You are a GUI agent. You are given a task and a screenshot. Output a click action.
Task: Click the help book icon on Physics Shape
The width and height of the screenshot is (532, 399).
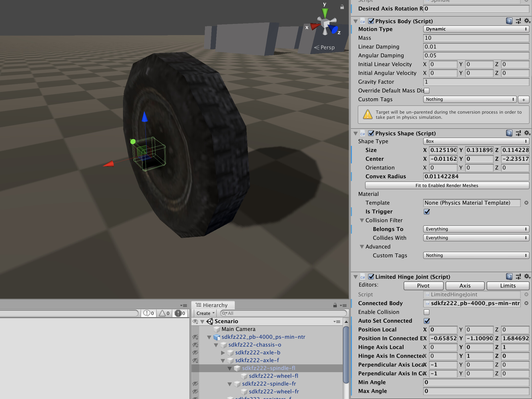[509, 133]
